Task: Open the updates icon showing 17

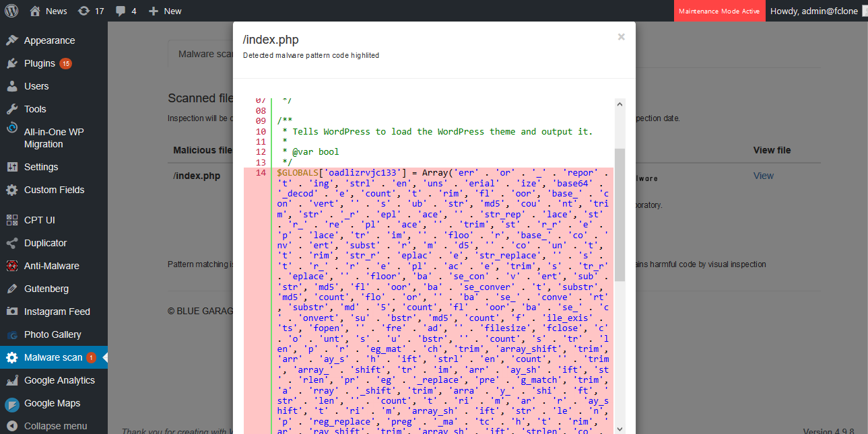Action: 84,11
